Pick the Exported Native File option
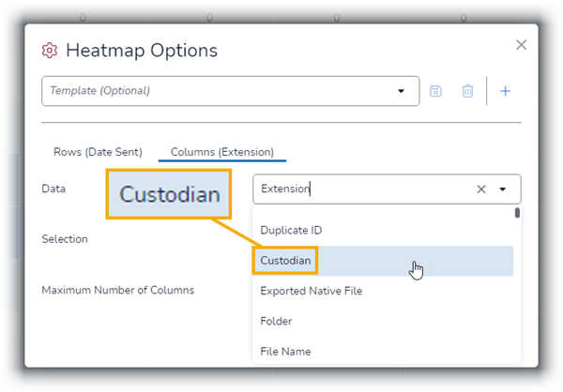Screen dimensions: 563x392 click(x=383, y=291)
